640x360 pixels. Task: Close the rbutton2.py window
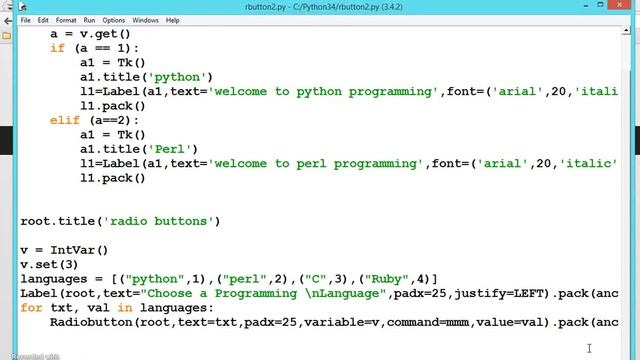coord(619,5)
